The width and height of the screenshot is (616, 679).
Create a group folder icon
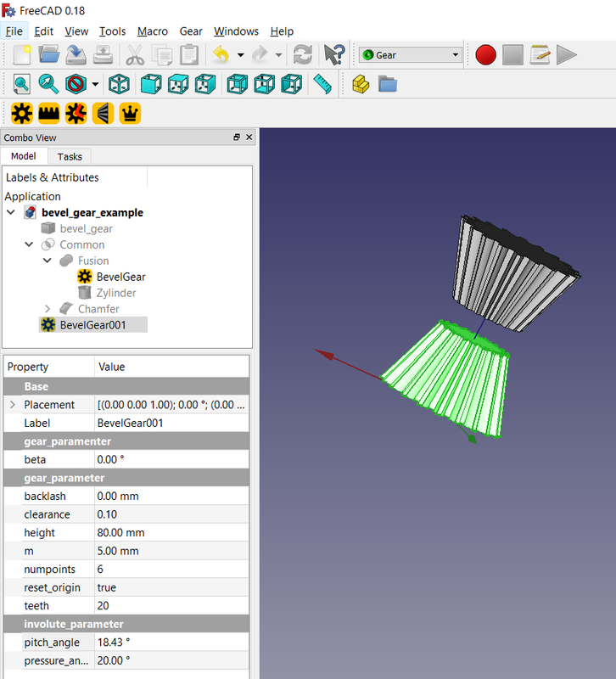point(388,84)
